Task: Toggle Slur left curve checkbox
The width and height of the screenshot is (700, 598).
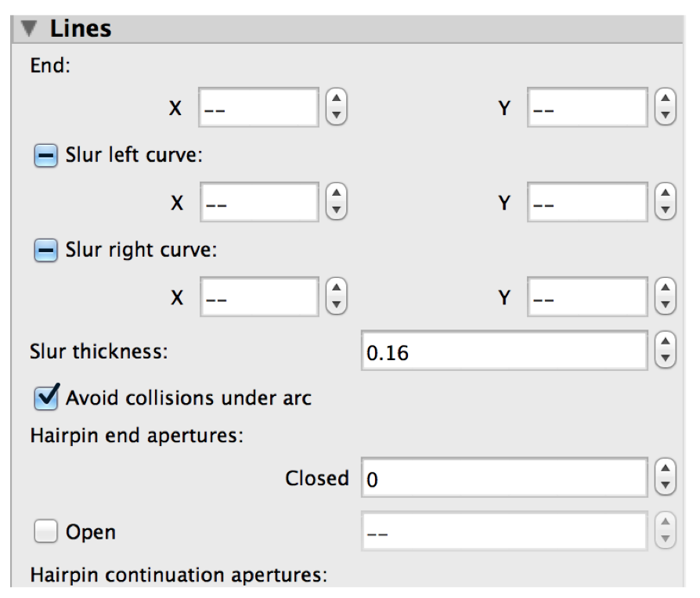Action: tap(46, 156)
